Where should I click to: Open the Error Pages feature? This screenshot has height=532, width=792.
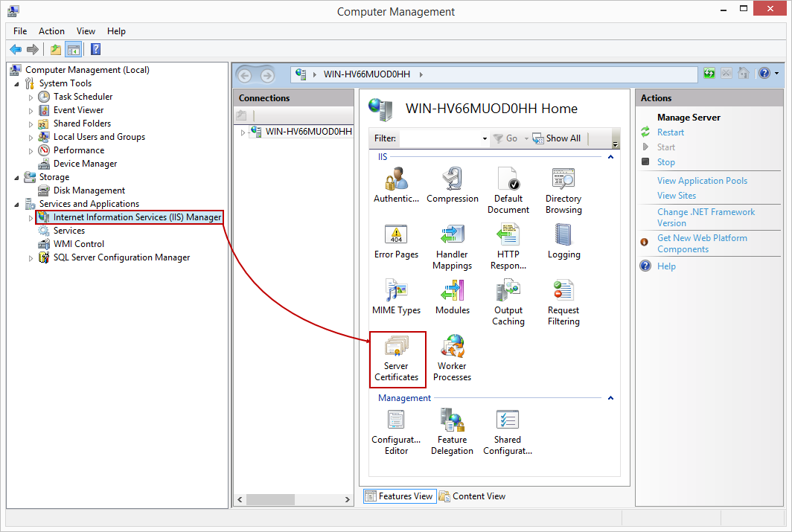(397, 241)
